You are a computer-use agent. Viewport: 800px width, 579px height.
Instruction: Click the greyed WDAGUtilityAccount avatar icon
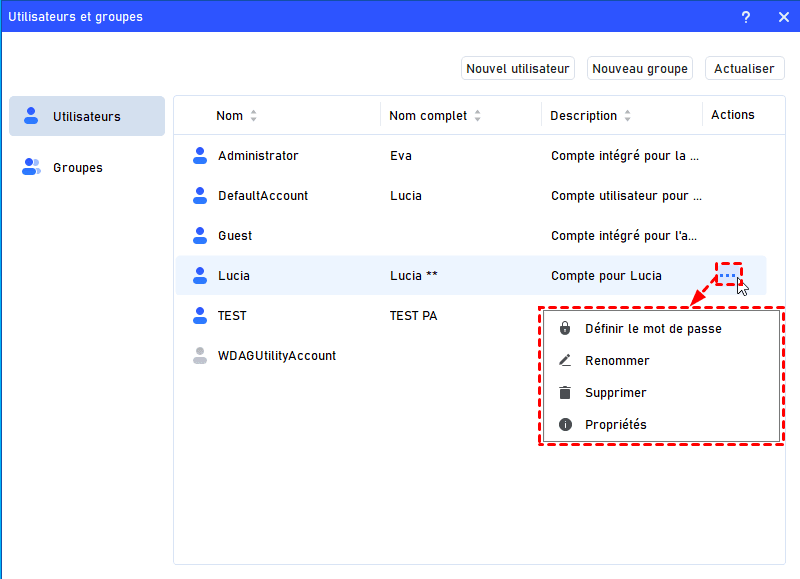[x=200, y=355]
